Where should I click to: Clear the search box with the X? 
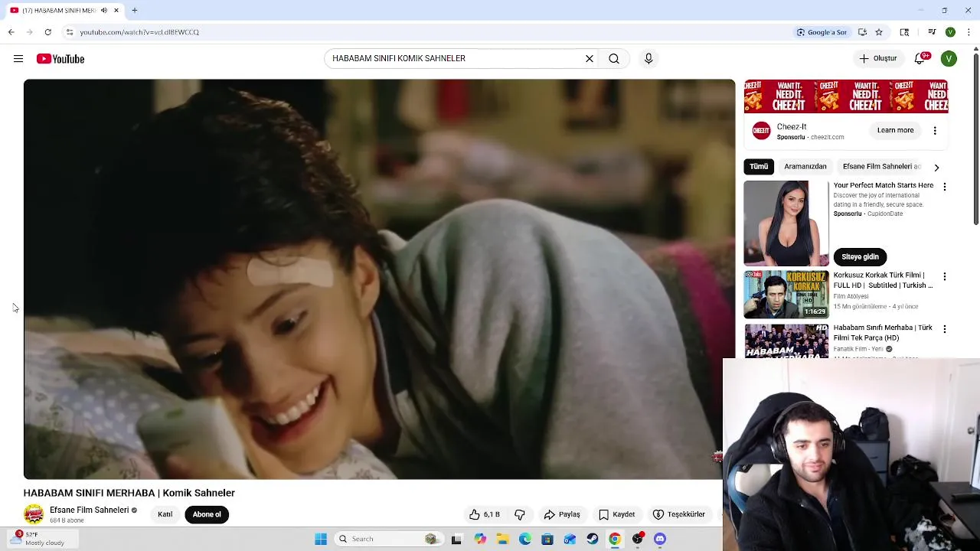(590, 59)
